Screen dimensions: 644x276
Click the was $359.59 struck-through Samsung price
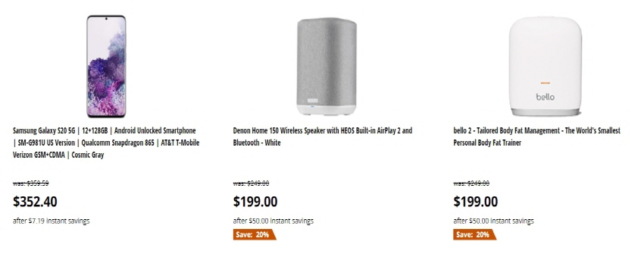(31, 183)
